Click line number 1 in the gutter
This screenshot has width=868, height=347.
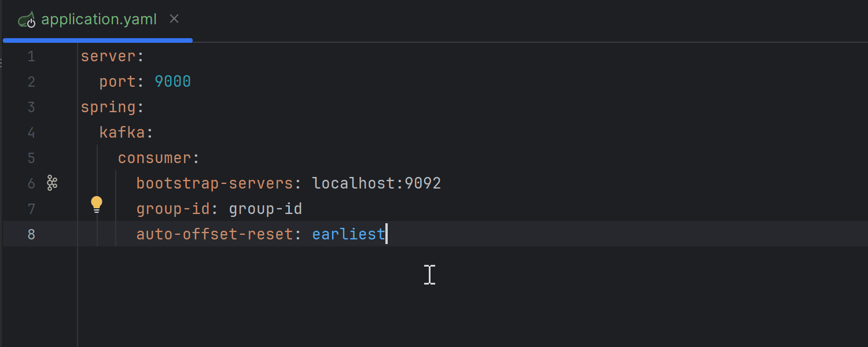coord(31,56)
